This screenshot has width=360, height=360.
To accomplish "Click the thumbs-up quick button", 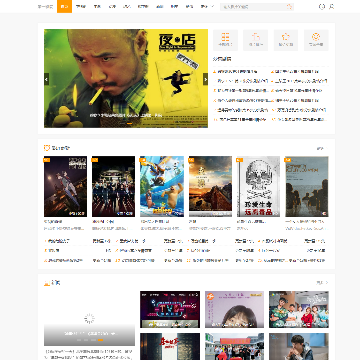I will (256, 40).
